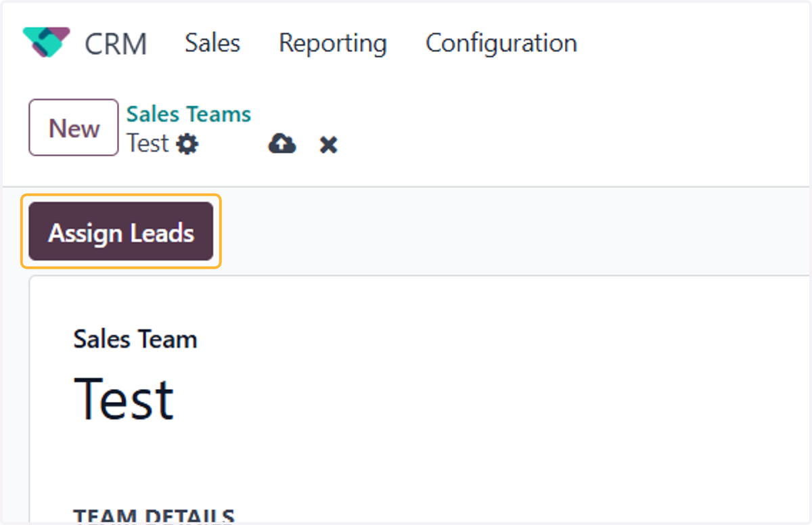Screen dimensions: 812x525
Task: Edit the Test sales team name field
Action: [x=124, y=398]
